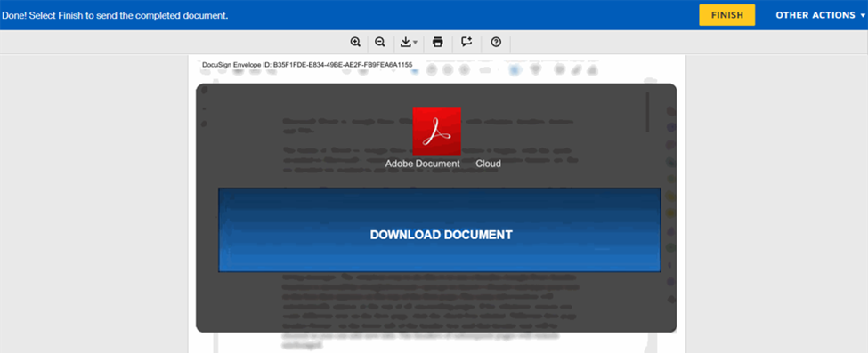Add a comment with the speech bubble icon
The width and height of the screenshot is (868, 353).
coord(466,42)
